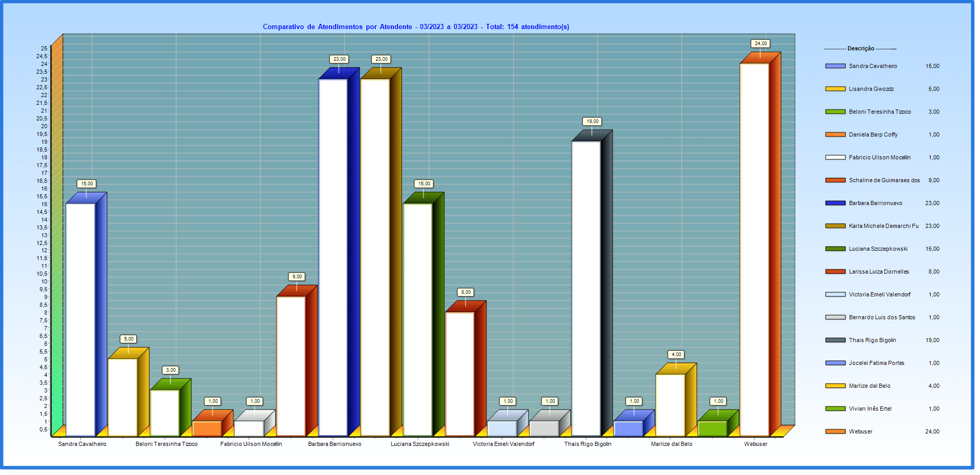The image size is (980, 475).
Task: Click the 19,00 data label above Thais bar
Action: pos(592,122)
